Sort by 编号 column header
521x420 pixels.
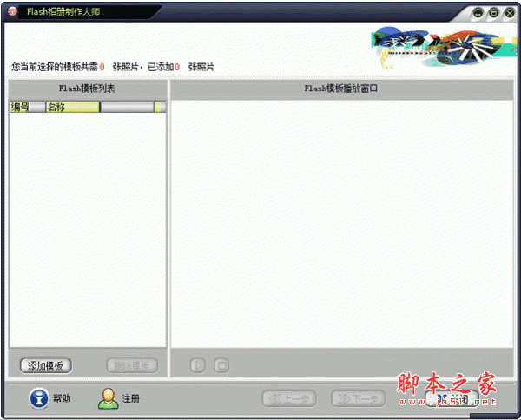(x=28, y=107)
